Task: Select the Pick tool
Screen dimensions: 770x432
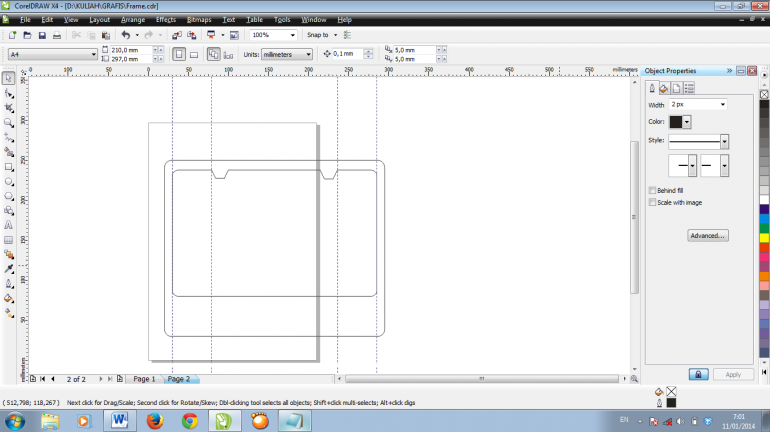Action: pyautogui.click(x=8, y=78)
